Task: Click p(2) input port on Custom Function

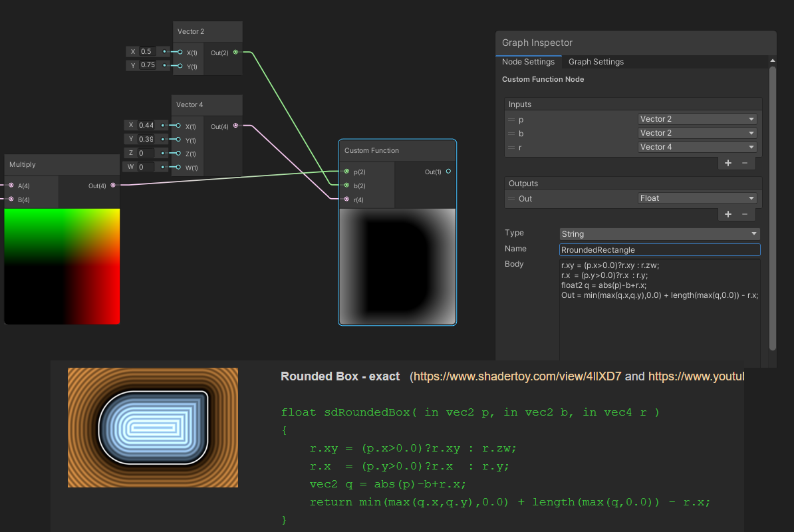Action: 346,172
